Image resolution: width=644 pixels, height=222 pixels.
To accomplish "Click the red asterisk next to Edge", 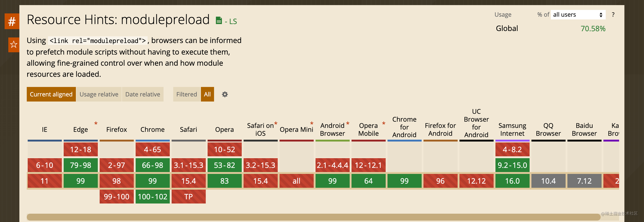I will (96, 123).
